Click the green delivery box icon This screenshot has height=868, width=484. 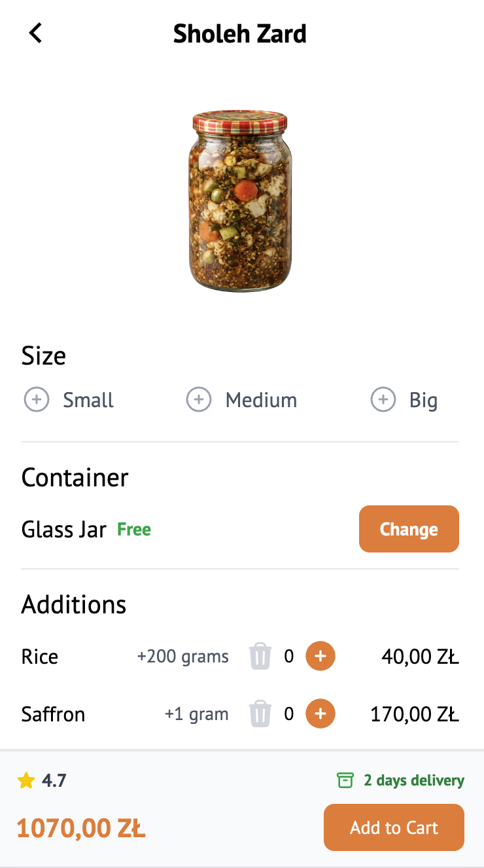345,780
